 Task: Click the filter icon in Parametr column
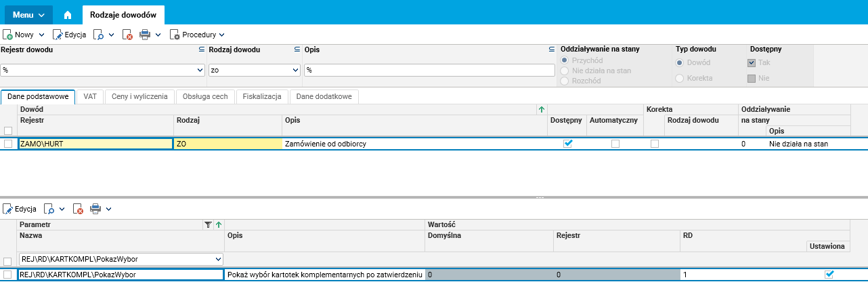point(208,224)
